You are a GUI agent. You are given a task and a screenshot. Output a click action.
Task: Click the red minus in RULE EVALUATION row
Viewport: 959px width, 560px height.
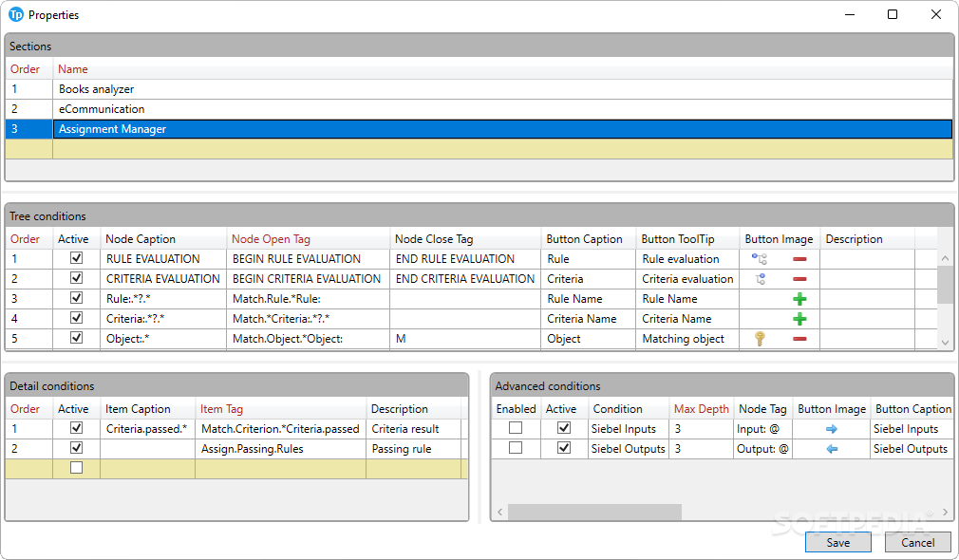[x=799, y=259]
